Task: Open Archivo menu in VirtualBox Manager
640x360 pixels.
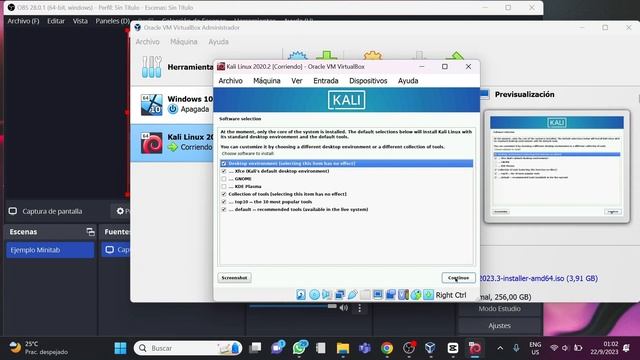Action: pos(147,42)
